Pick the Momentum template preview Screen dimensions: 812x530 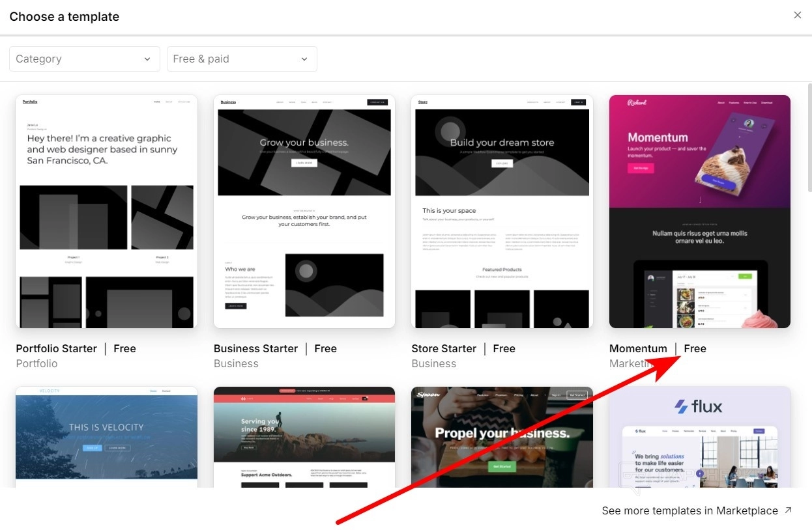point(699,212)
